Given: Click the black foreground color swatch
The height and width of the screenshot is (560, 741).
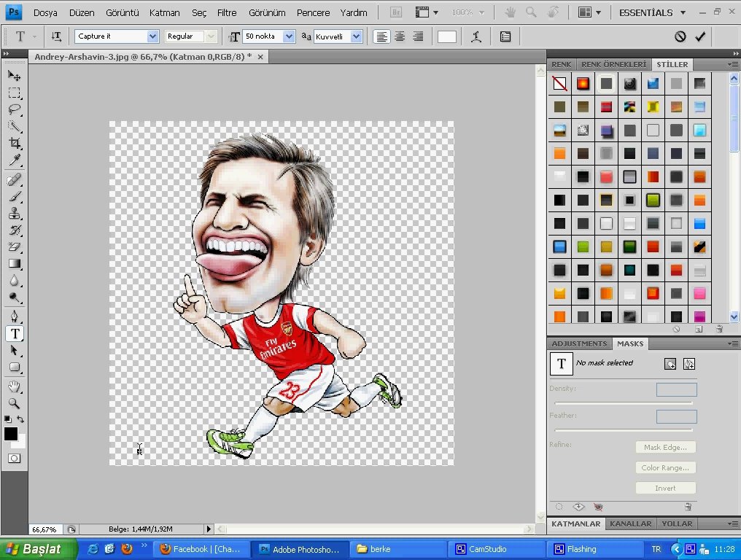Looking at the screenshot, I should tap(10, 434).
